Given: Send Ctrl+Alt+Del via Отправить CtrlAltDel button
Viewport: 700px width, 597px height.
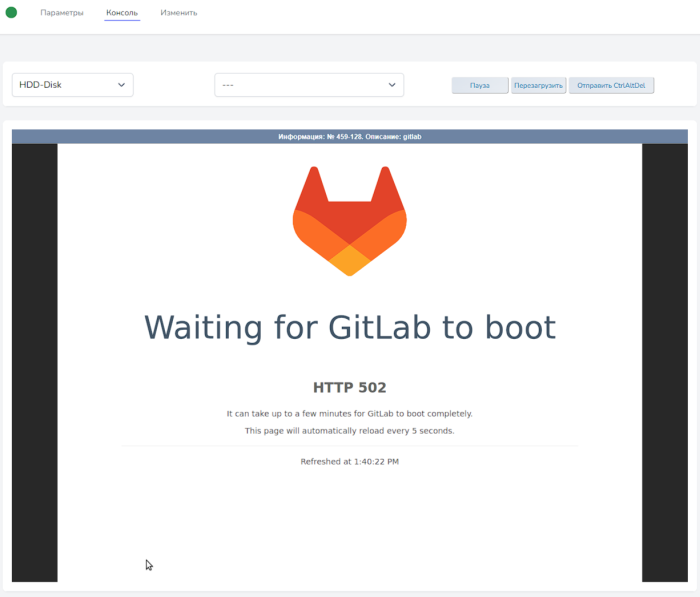Looking at the screenshot, I should tap(611, 86).
